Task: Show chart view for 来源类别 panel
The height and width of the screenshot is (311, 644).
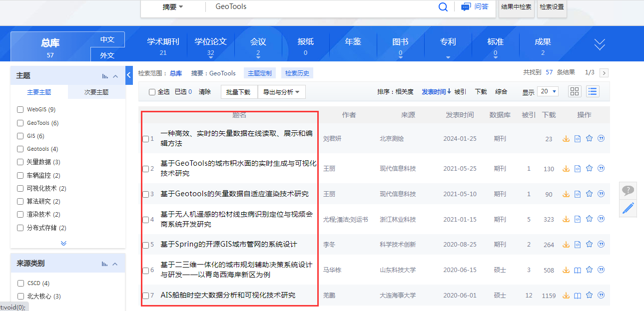Action: [105, 264]
